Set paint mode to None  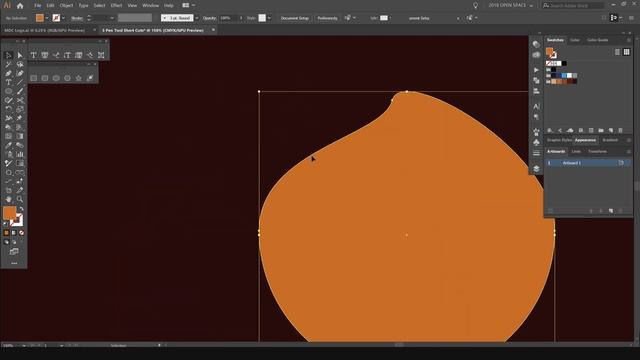click(21, 233)
